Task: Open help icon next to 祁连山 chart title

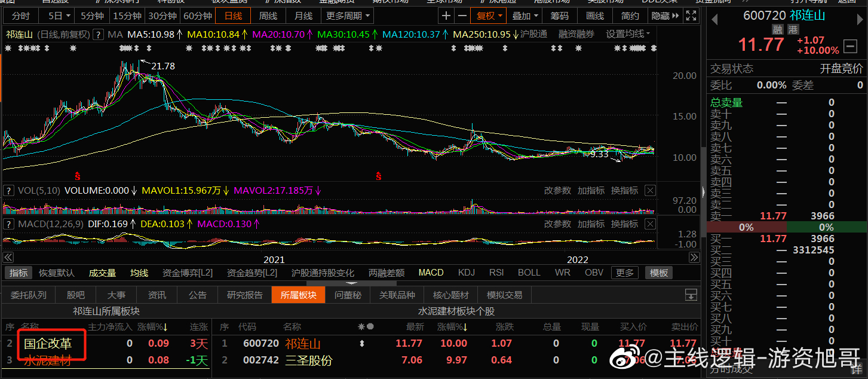Action: 97,35
